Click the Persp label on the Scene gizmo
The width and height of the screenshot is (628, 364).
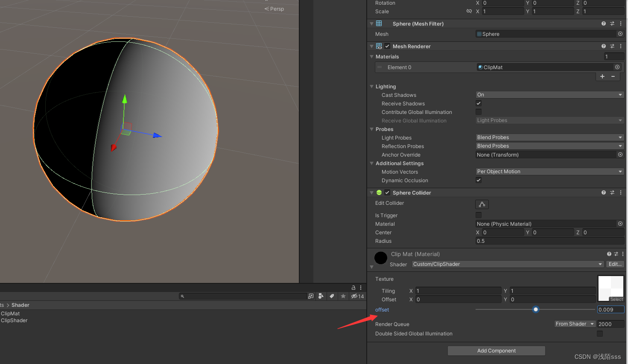point(276,9)
